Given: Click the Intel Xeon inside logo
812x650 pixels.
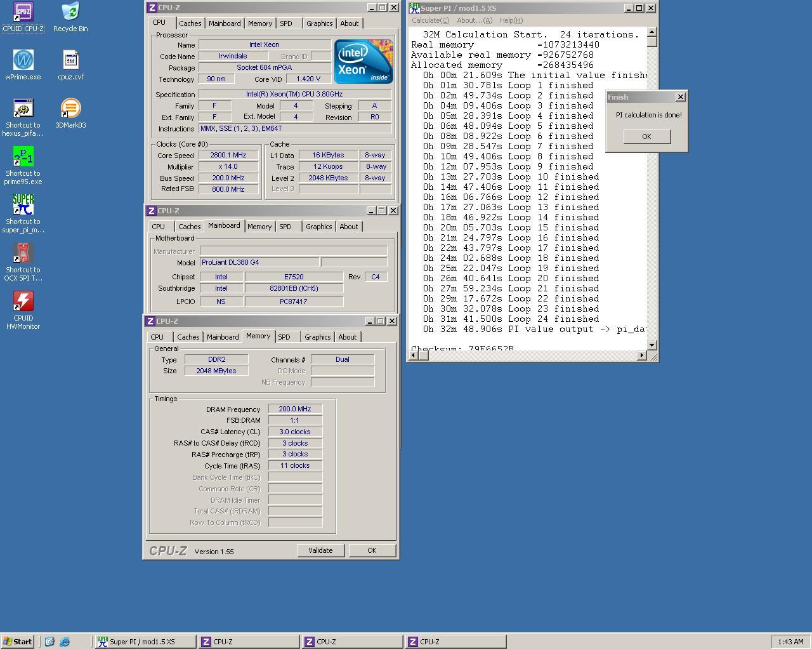Looking at the screenshot, I should click(x=363, y=62).
